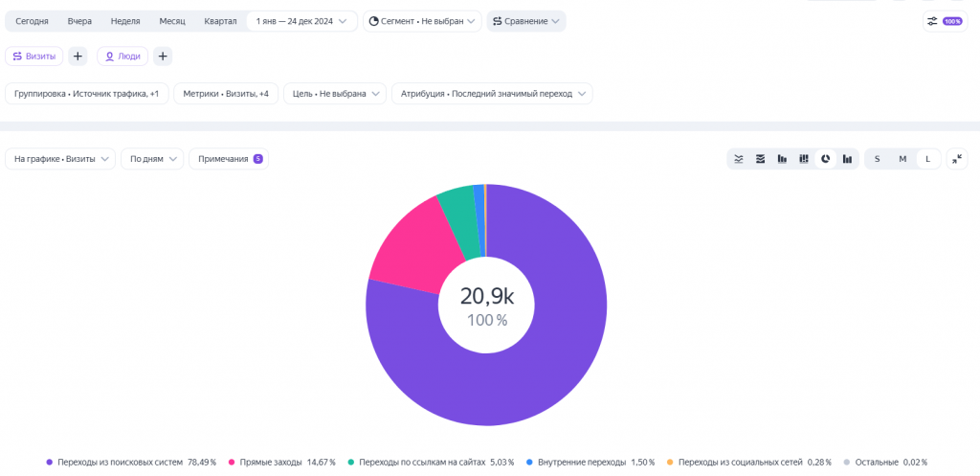Viewport: 980px width, 476px height.
Task: Select the percentage stacked columns chart icon
Action: [x=804, y=159]
